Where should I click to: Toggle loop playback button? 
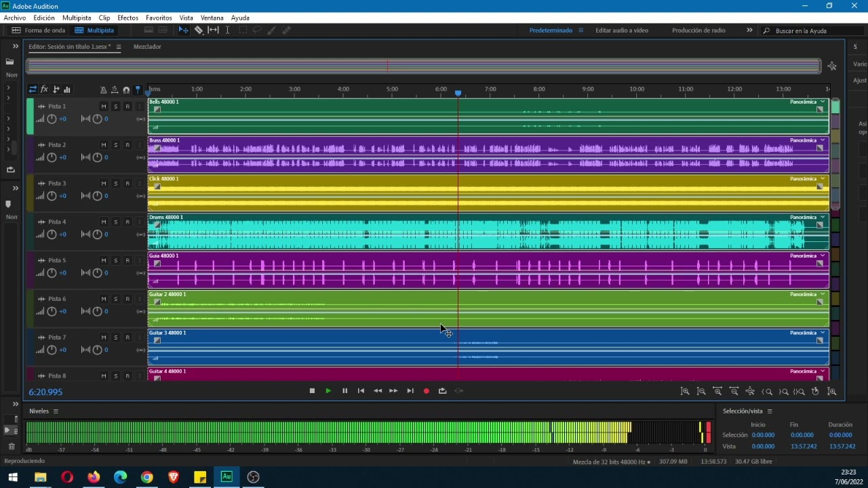(443, 391)
